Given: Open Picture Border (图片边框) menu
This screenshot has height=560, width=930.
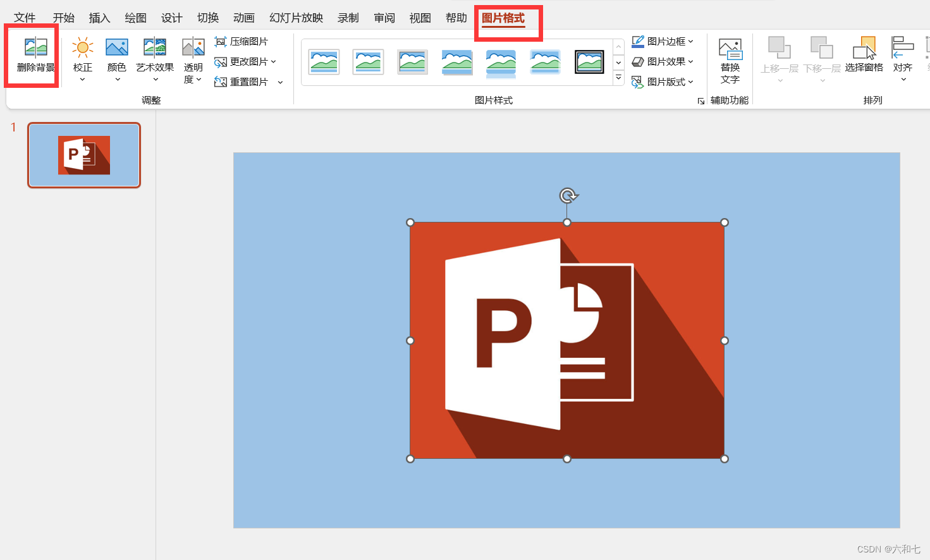Looking at the screenshot, I should coord(663,42).
